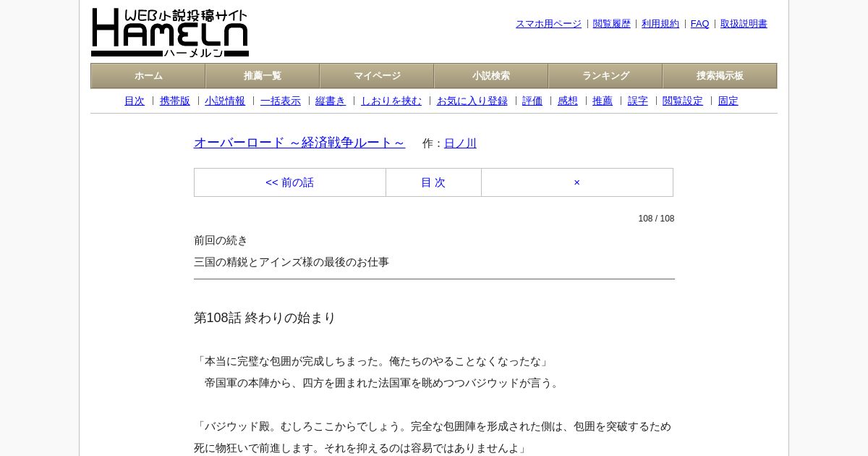Click the line 三国の精鋭とアインズ様の最後のお仕事
The height and width of the screenshot is (456, 868).
click(x=292, y=262)
